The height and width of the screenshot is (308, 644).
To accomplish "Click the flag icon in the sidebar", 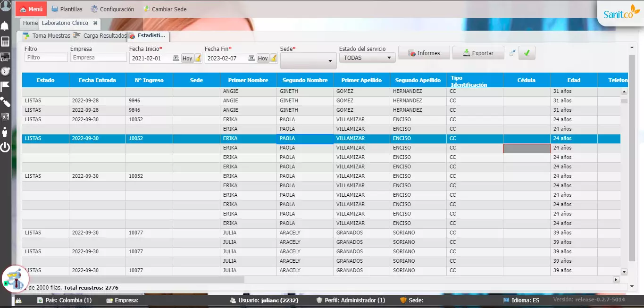I will pyautogui.click(x=5, y=86).
